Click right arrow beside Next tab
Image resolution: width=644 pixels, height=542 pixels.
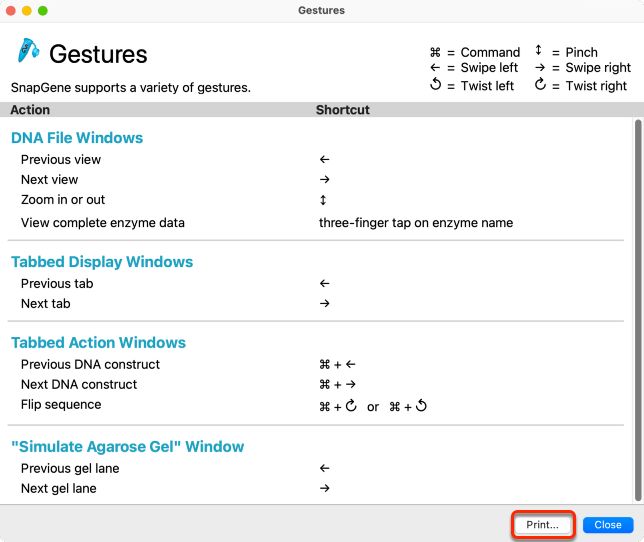[324, 303]
